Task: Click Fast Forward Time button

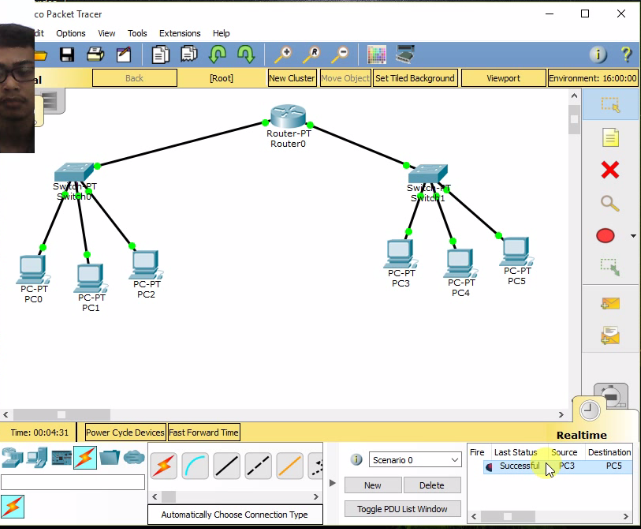Action: (x=204, y=432)
